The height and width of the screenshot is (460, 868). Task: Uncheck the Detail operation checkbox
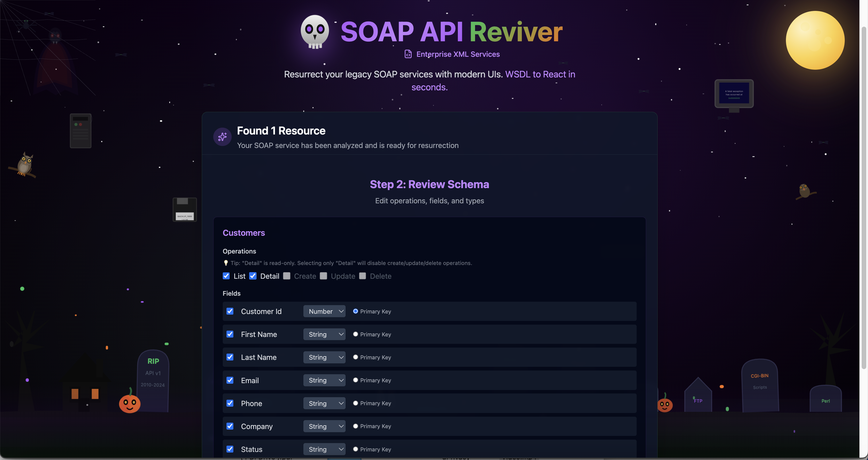tap(253, 276)
